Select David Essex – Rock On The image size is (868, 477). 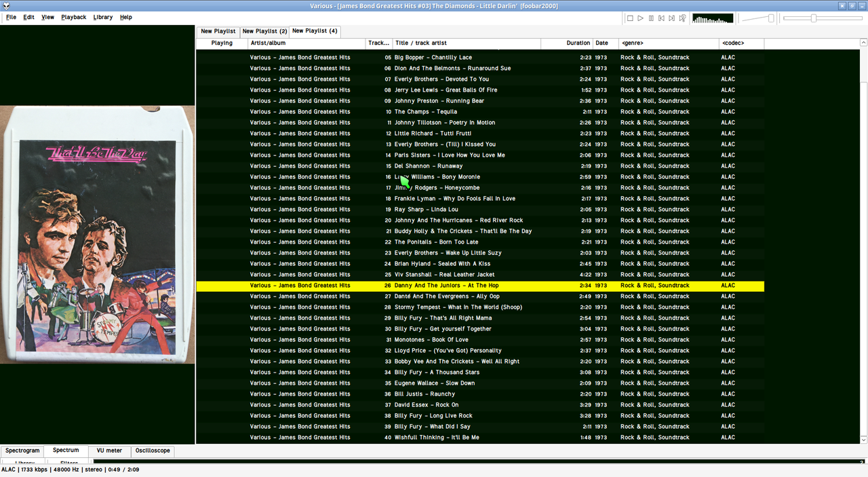coord(480,405)
